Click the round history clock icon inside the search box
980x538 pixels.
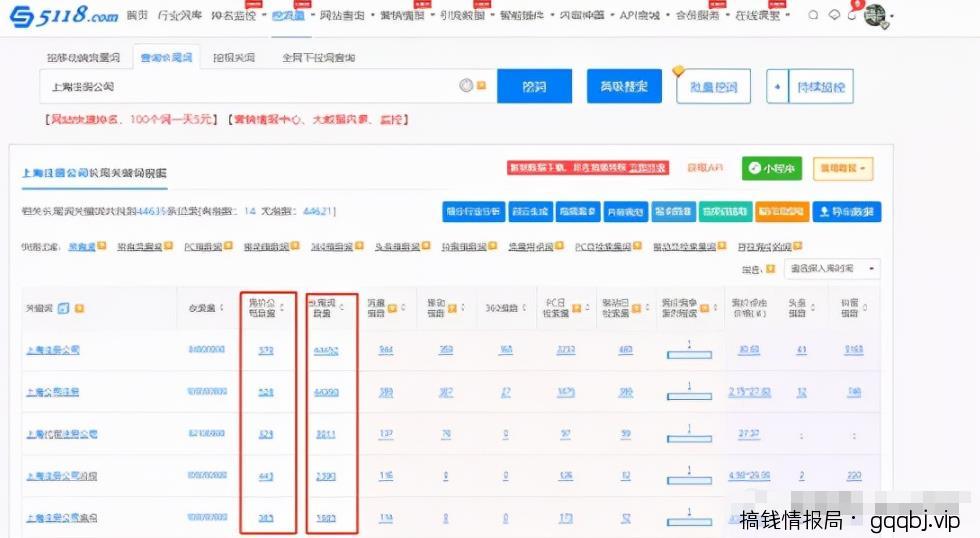[466, 86]
